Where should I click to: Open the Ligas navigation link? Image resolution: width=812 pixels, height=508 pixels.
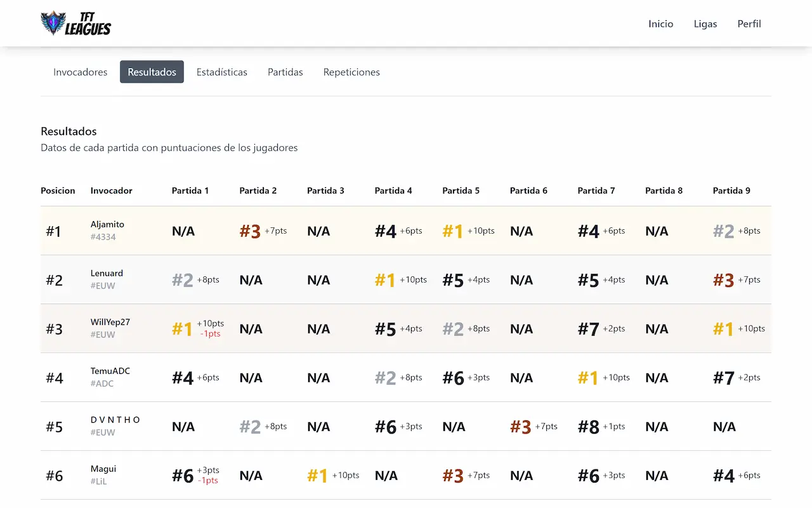pos(705,23)
